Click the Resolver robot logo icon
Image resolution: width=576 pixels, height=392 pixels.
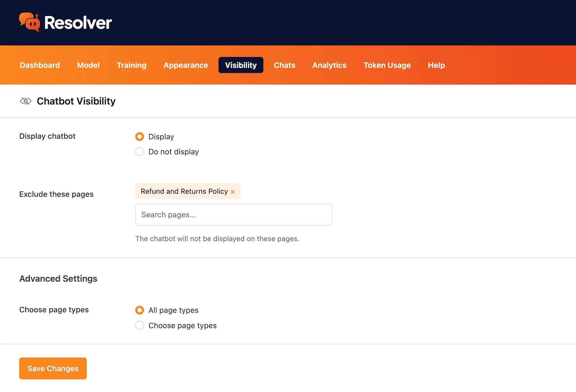[x=29, y=22]
